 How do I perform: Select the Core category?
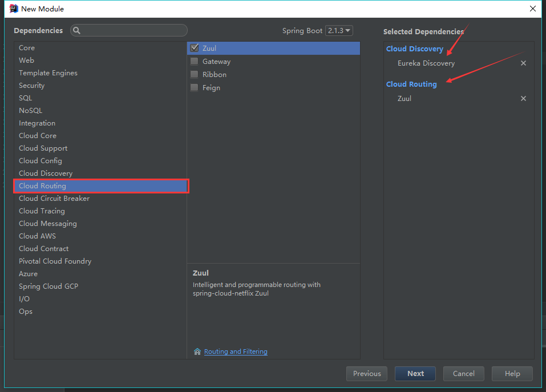(100, 48)
